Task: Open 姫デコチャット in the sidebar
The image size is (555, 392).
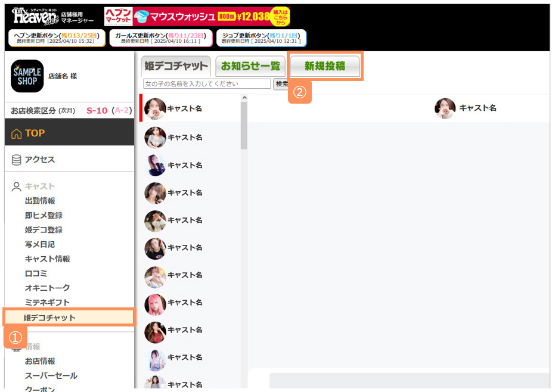Action: click(50, 318)
